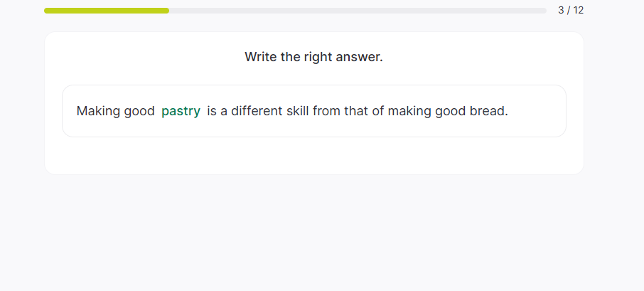Click empty space right of "bread." in sentence box

click(537, 111)
